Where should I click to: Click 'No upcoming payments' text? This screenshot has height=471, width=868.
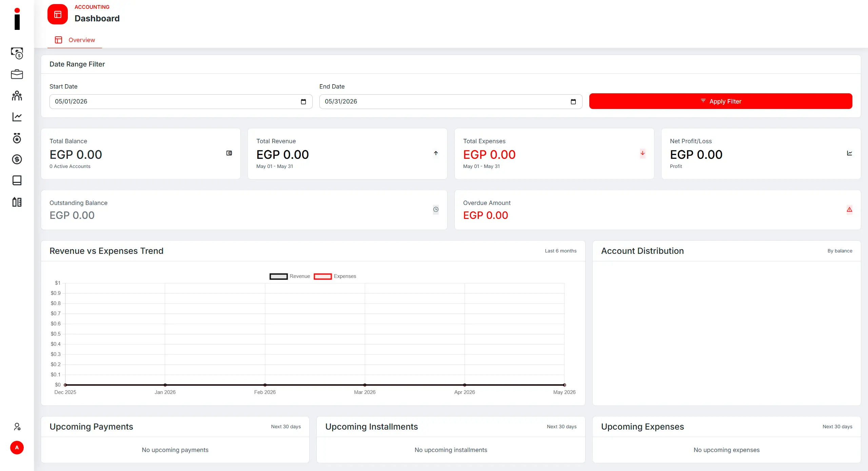coord(175,450)
